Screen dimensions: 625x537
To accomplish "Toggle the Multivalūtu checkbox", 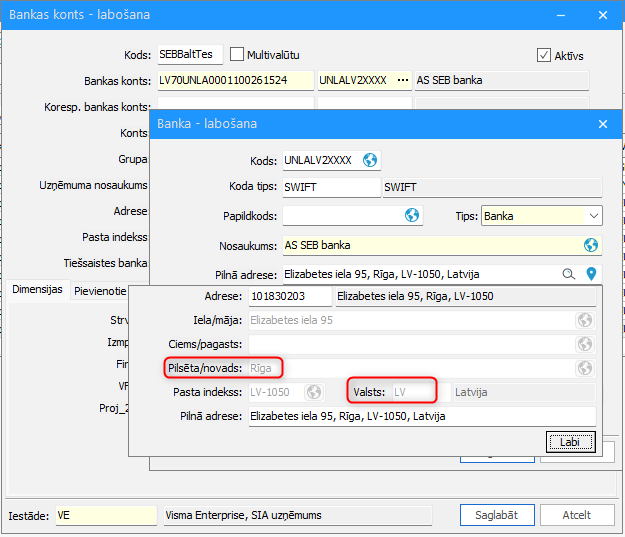I will 237,54.
